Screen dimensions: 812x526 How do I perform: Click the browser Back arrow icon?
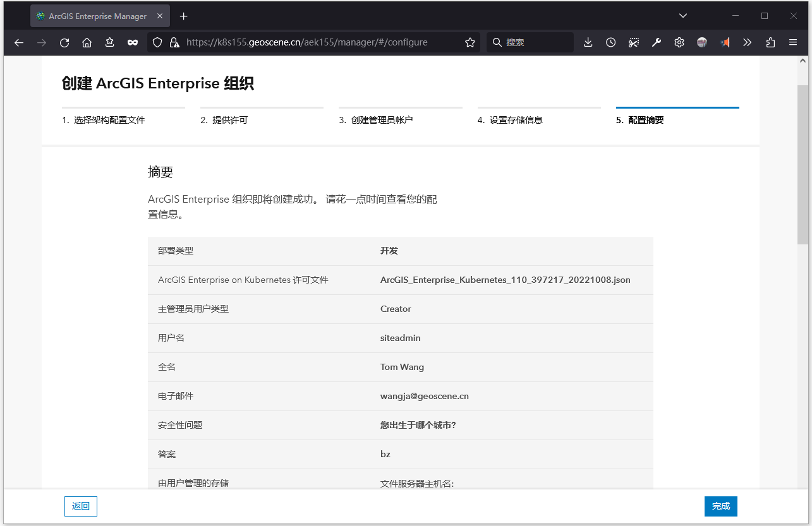[x=19, y=42]
